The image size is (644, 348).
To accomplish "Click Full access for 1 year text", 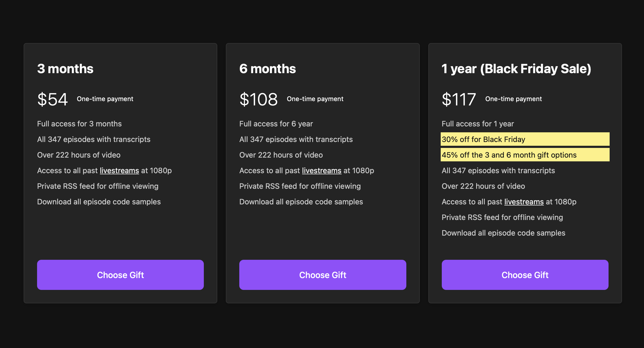I will [477, 124].
